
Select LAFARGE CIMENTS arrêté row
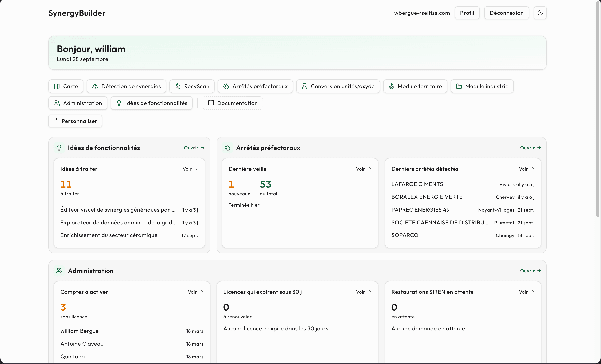(463, 184)
